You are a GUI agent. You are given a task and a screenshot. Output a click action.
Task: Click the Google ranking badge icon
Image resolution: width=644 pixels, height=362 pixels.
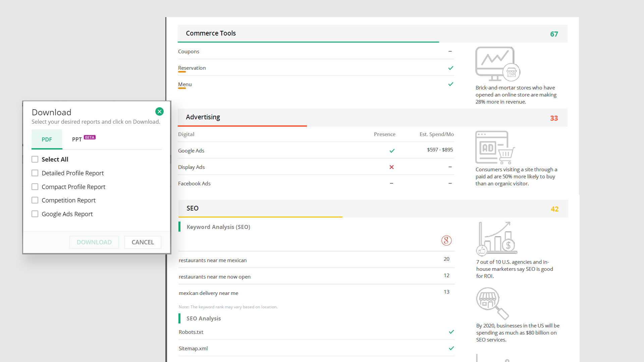point(446,240)
